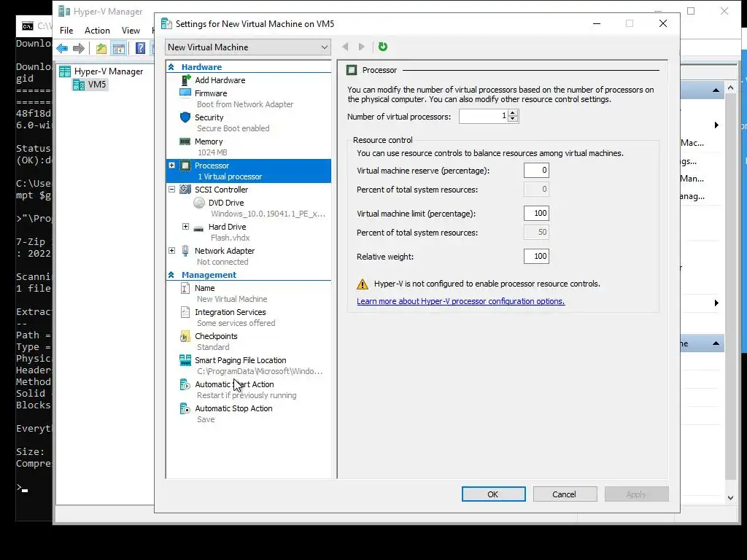This screenshot has height=560, width=747.
Task: Click the next settings arrow
Action: [x=362, y=47]
